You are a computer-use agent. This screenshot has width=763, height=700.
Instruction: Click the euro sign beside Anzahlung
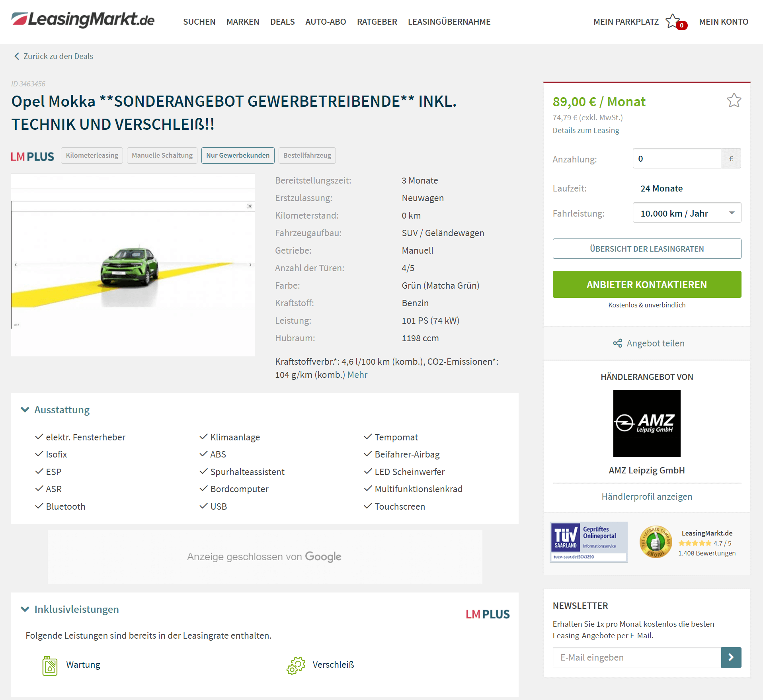click(x=731, y=158)
